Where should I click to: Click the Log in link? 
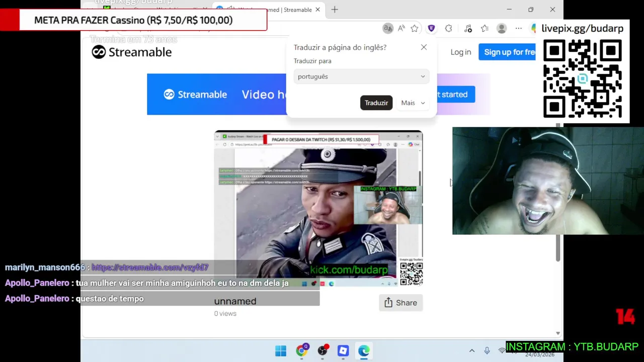461,52
